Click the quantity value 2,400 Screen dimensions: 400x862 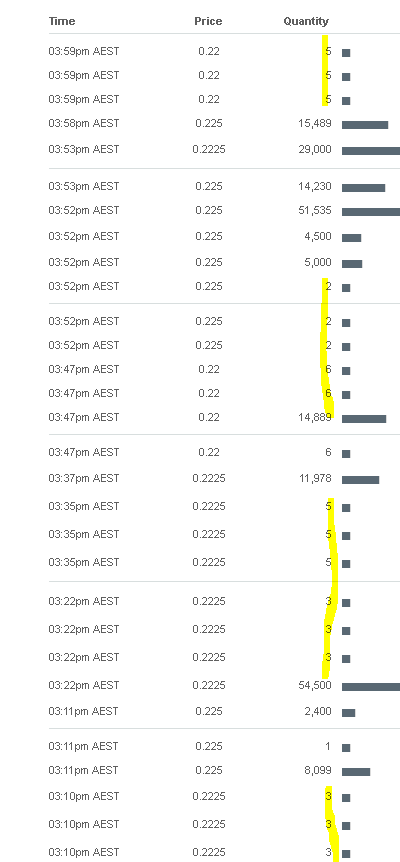pos(318,711)
